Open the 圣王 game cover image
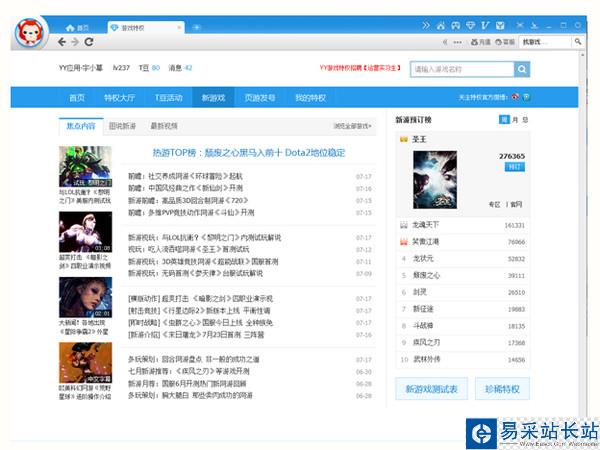Viewport: 600px width, 450px height. (435, 180)
